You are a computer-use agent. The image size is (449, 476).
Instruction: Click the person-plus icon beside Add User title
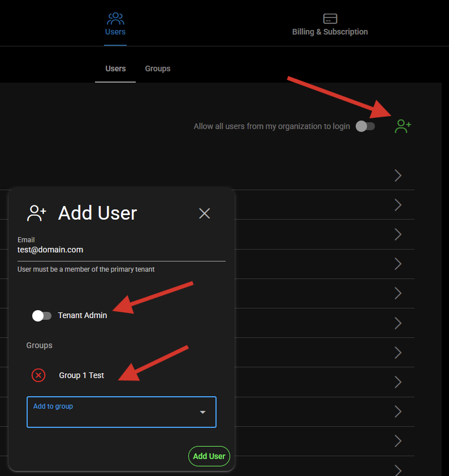(x=37, y=213)
